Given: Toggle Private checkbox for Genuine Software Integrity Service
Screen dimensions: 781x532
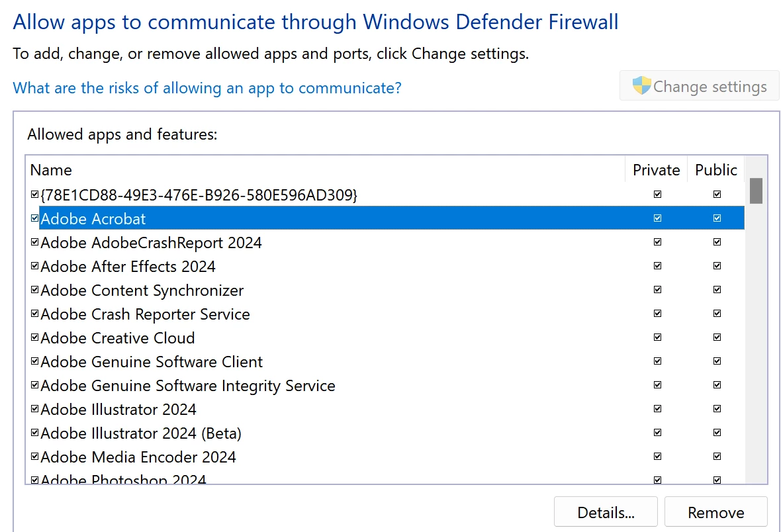Looking at the screenshot, I should tap(657, 385).
